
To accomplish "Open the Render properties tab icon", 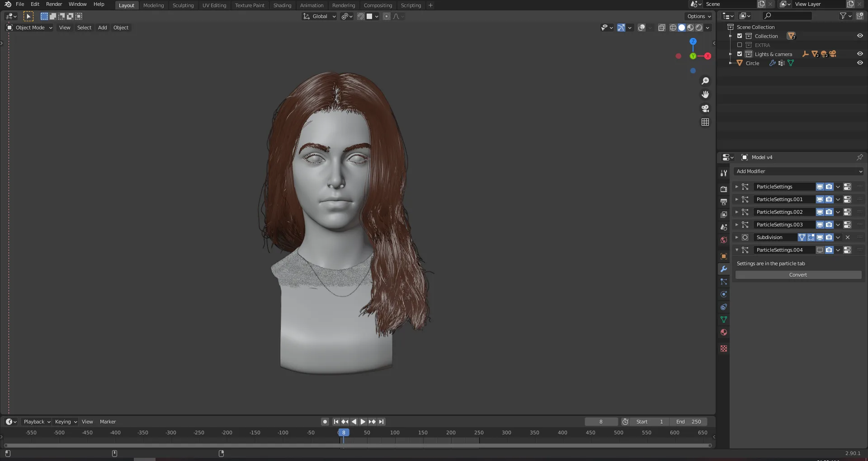I will 724,189.
